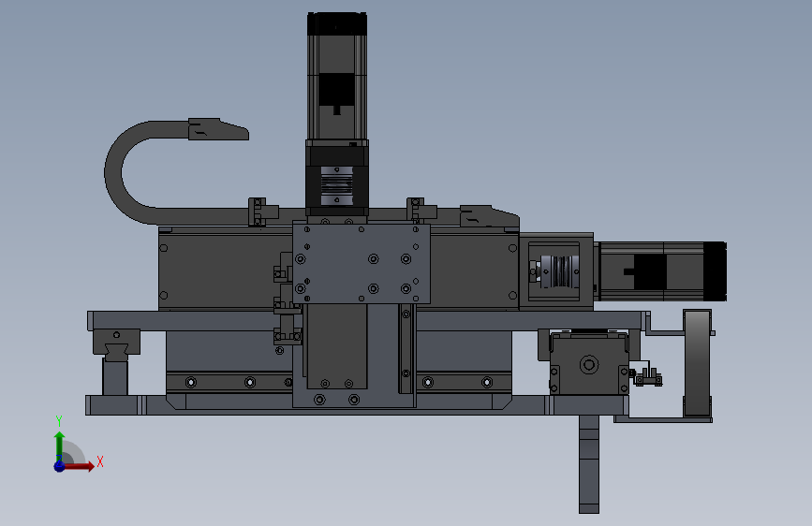The image size is (812, 526).
Task: Select the shaft coupling below the vertical motor
Action: point(337,185)
